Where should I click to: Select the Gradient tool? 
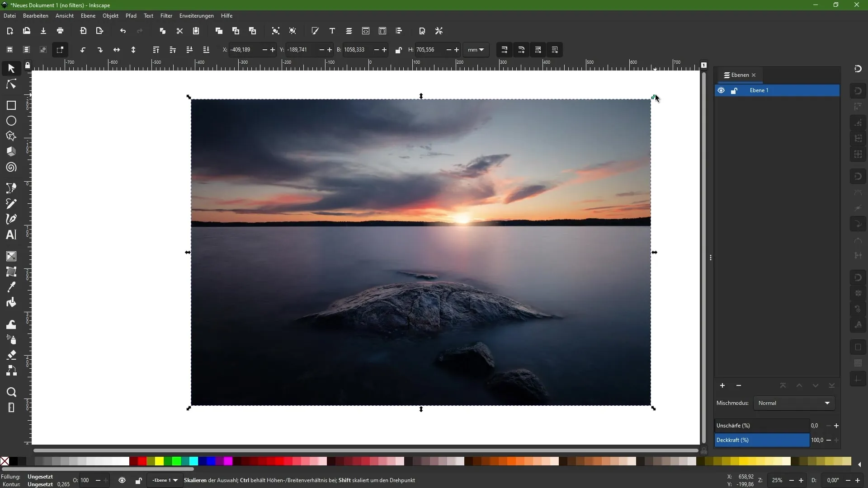tap(11, 256)
